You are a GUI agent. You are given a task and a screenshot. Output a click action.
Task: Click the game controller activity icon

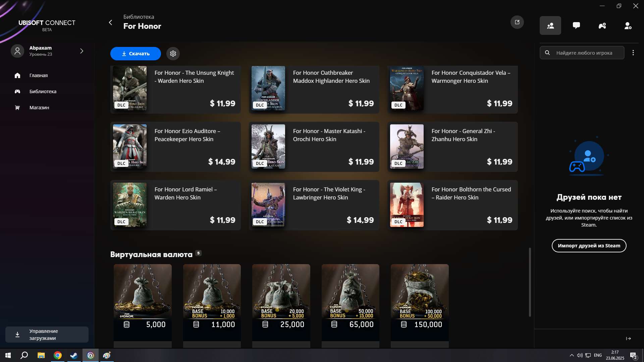tap(602, 25)
